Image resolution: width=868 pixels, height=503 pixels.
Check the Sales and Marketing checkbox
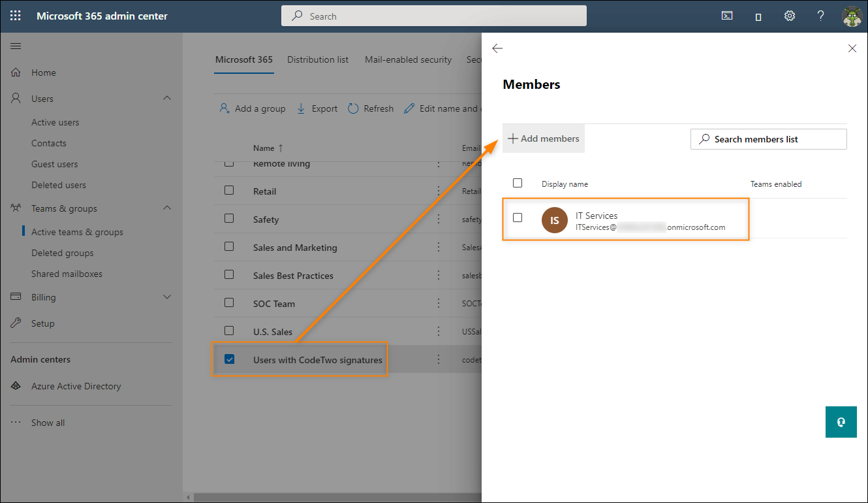coord(229,247)
